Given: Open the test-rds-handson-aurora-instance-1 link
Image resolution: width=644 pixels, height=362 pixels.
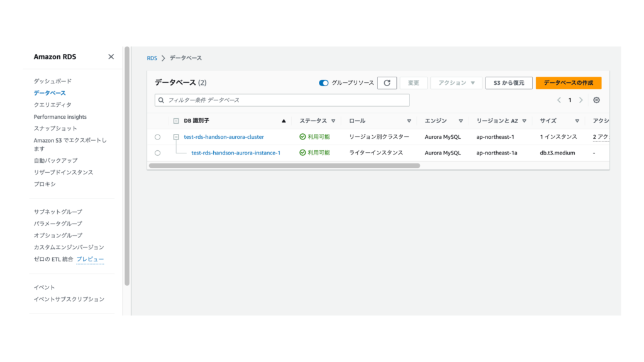Looking at the screenshot, I should point(236,153).
